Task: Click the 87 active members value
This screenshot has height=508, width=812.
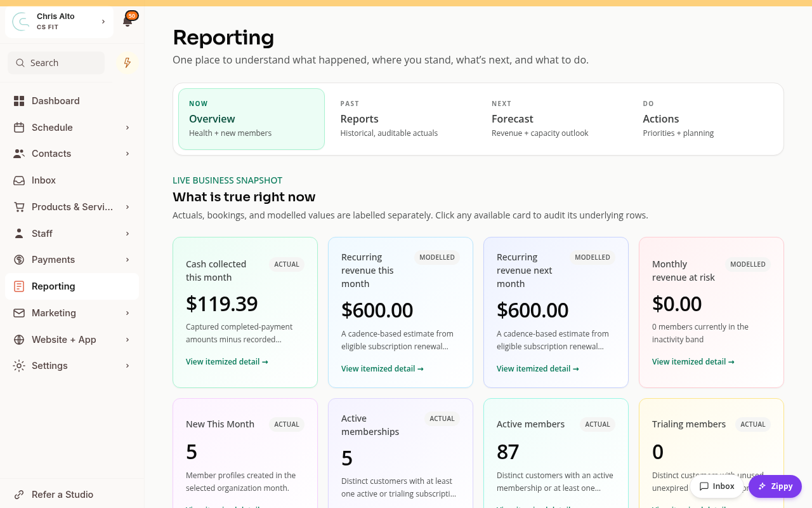Action: tap(508, 451)
